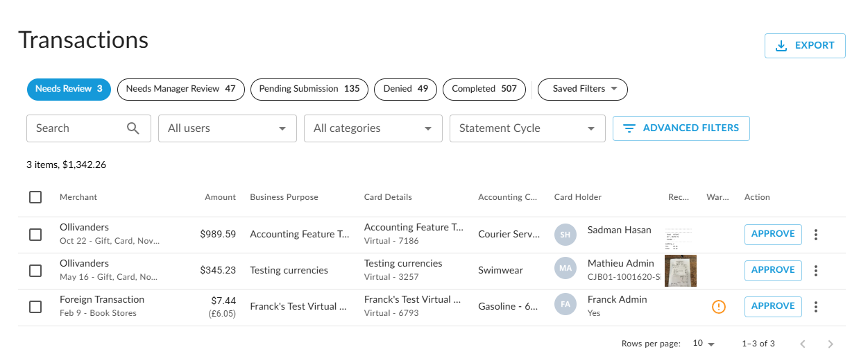Click the magnifier icon in the Search box
Image resolution: width=868 pixels, height=361 pixels.
(133, 128)
